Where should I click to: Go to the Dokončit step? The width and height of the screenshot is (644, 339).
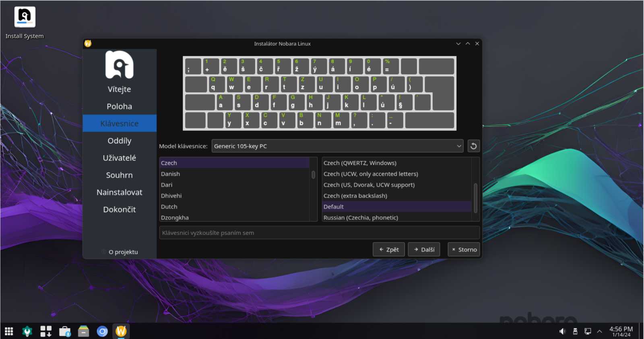120,210
